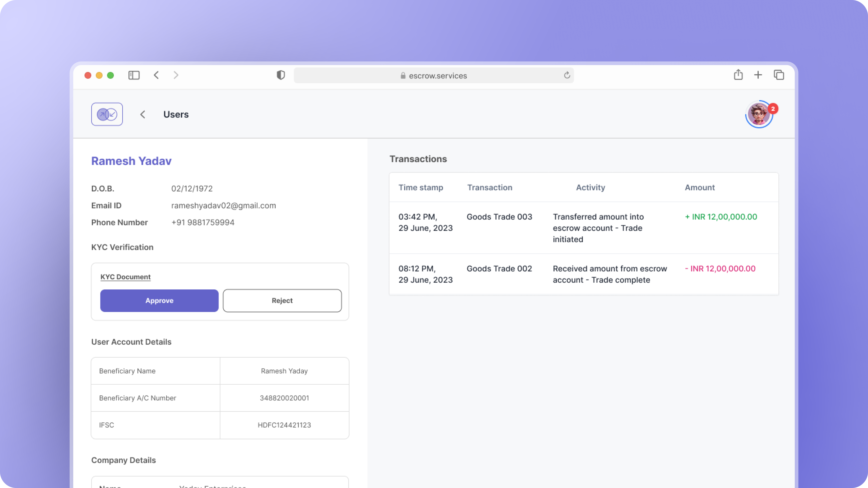The image size is (868, 488).
Task: Open the escrow app logo
Action: pyautogui.click(x=107, y=114)
